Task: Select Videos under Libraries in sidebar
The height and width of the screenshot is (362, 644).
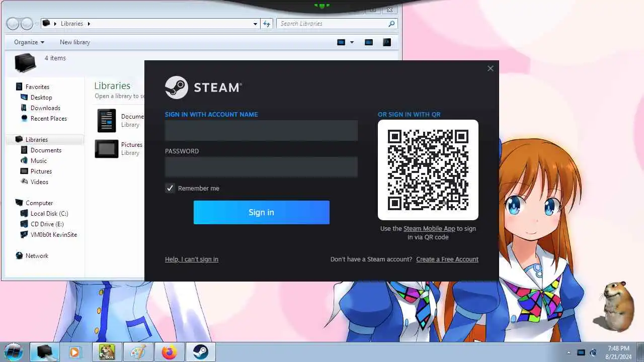Action: 39,182
